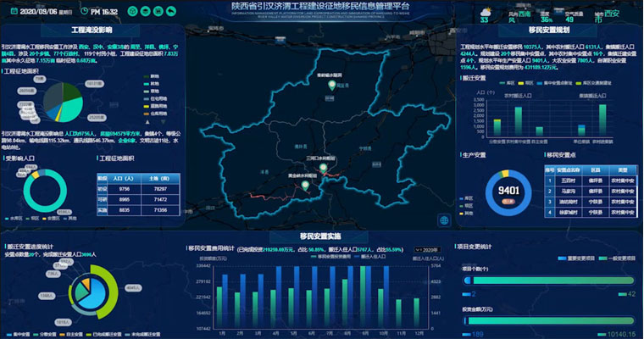This screenshot has width=644, height=339.
Task: Click the 土地 (亩) column header
Action: coord(160,178)
